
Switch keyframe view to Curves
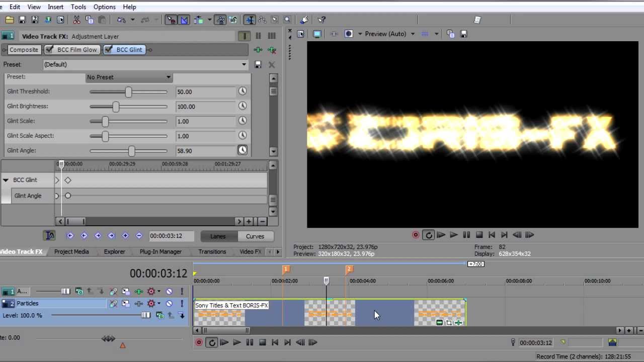coord(255,236)
